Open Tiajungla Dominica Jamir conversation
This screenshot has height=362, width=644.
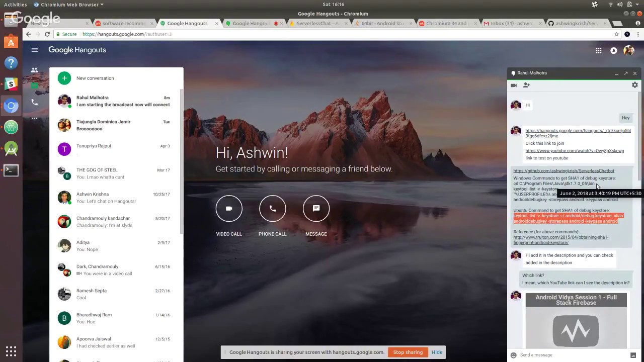116,125
